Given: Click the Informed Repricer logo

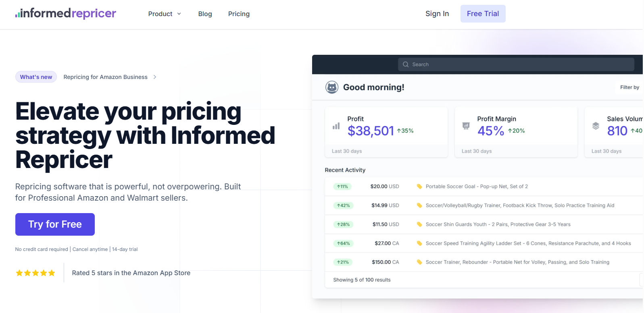Looking at the screenshot, I should click(x=66, y=13).
